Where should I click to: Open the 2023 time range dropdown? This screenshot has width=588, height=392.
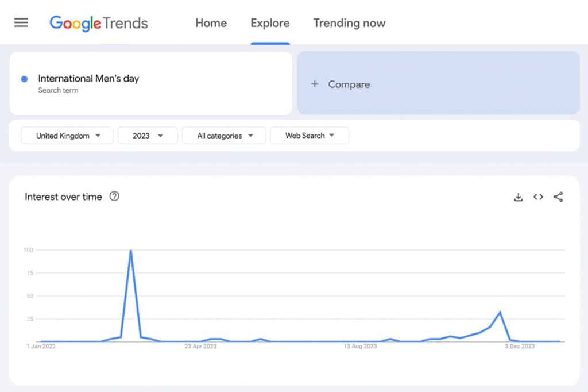[x=148, y=136]
